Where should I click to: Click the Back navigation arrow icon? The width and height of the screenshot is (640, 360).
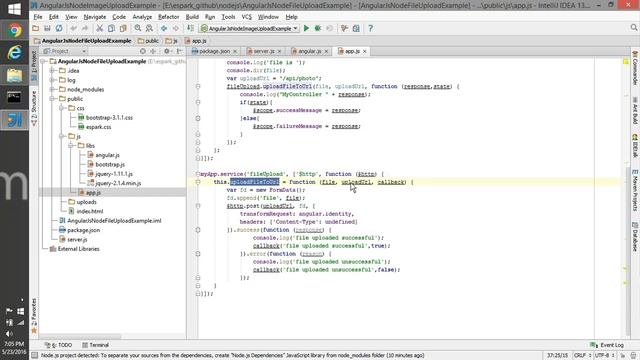click(164, 28)
